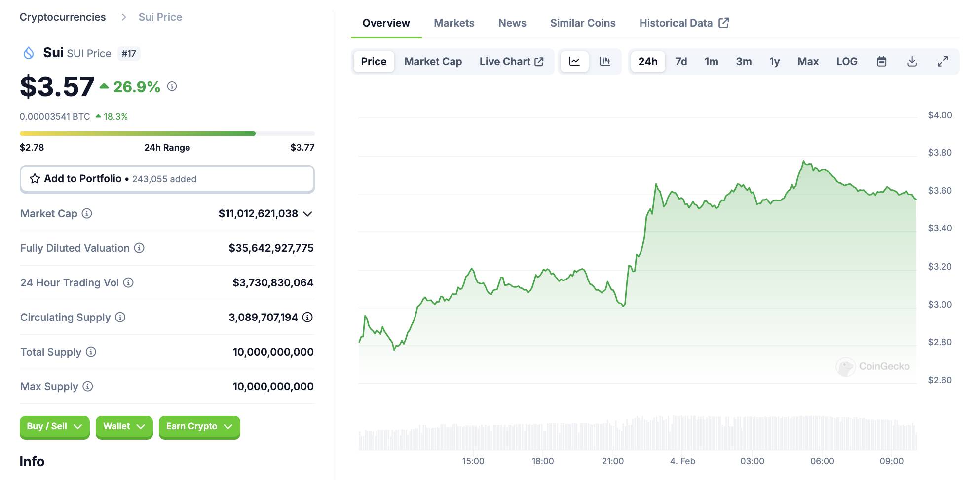Toggle LOG scale on chart
The height and width of the screenshot is (480, 980).
[847, 62]
